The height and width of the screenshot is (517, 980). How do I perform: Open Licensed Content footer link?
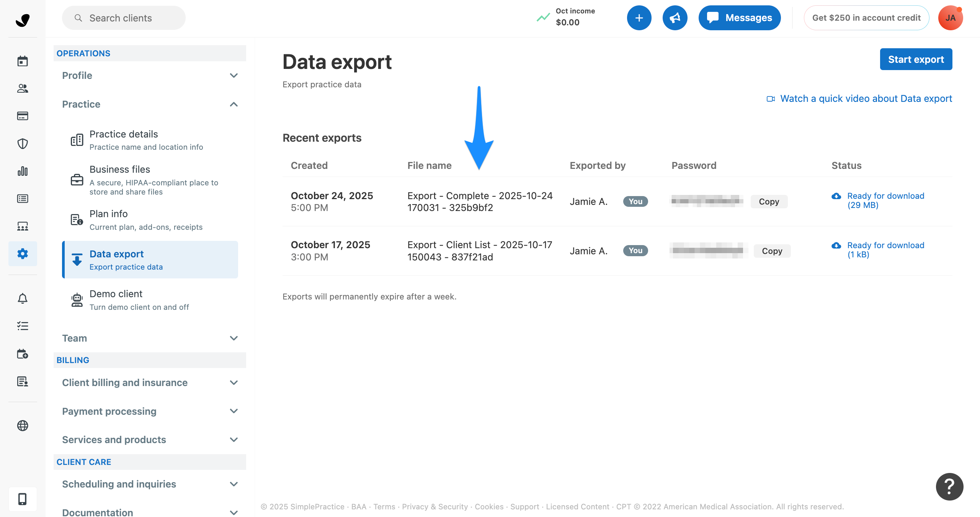(577, 507)
